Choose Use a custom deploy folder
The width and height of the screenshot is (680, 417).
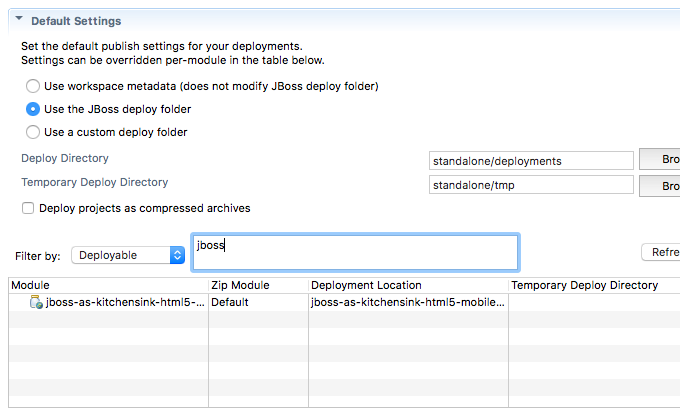[x=33, y=132]
